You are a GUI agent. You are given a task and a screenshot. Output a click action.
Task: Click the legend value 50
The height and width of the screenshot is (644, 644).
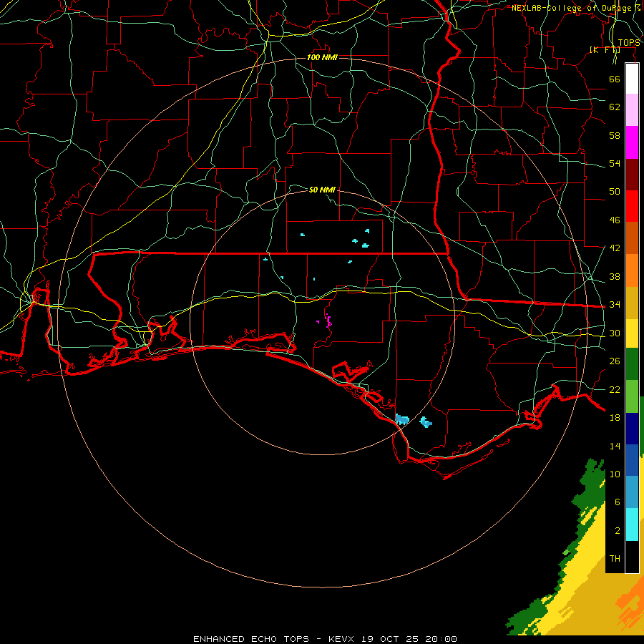point(615,191)
